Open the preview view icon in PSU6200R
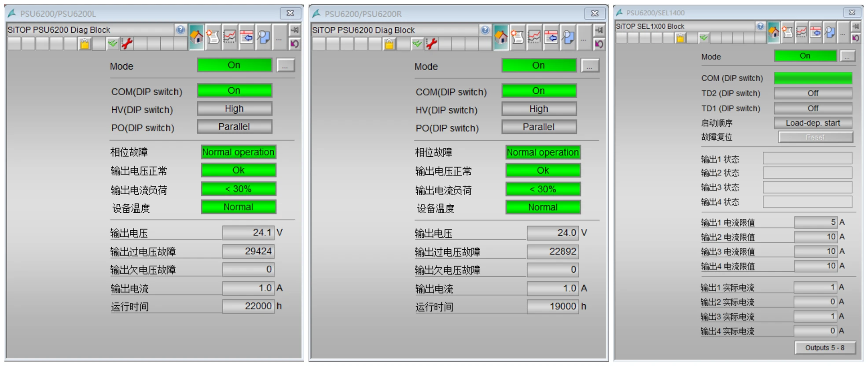The image size is (868, 366). coord(568,37)
